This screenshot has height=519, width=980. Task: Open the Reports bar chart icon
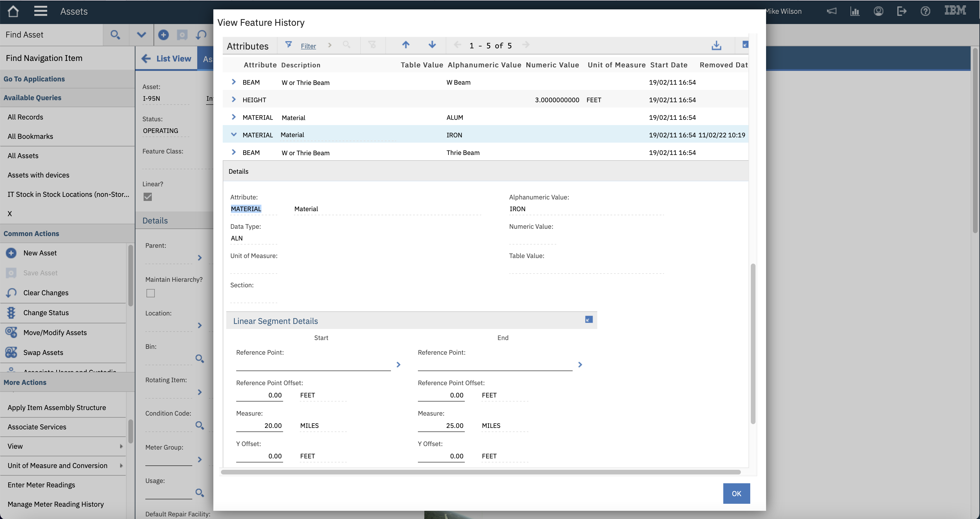[x=855, y=11]
